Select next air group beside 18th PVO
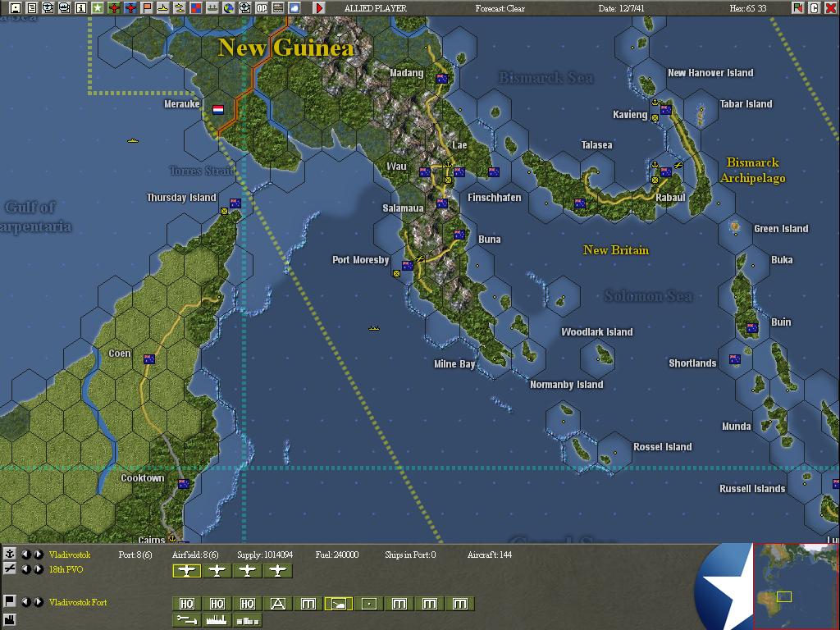Image resolution: width=840 pixels, height=630 pixels. point(38,569)
